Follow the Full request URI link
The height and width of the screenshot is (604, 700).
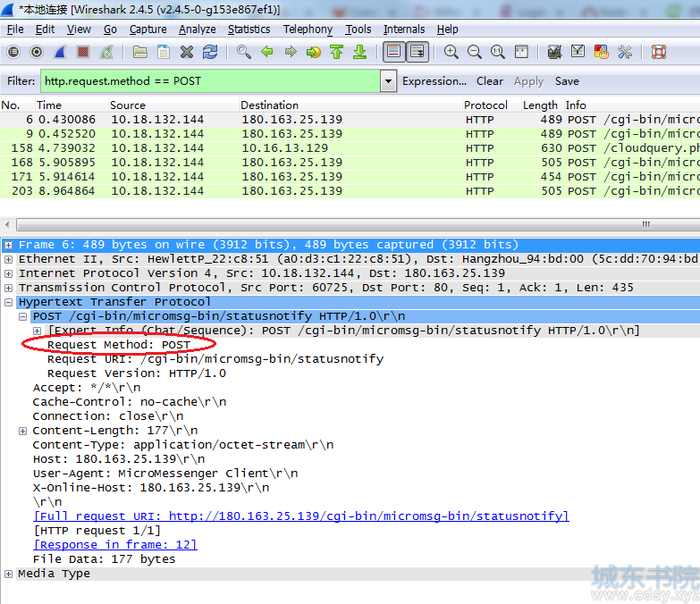click(x=301, y=516)
